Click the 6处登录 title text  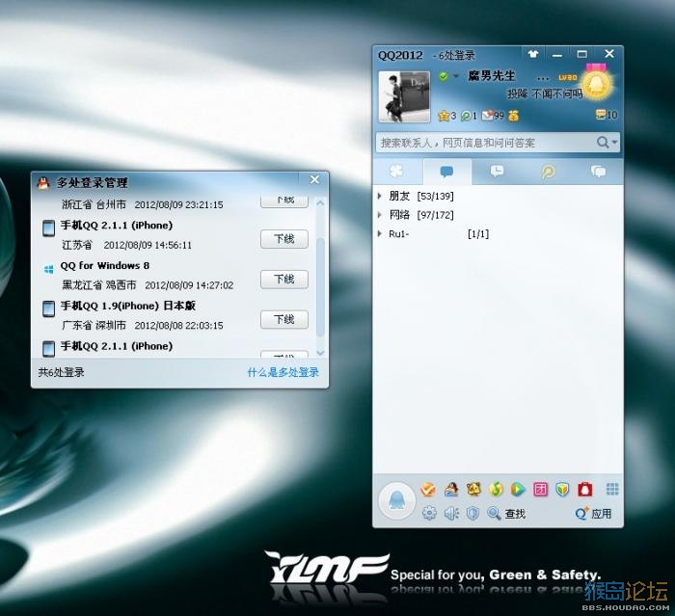[x=457, y=56]
